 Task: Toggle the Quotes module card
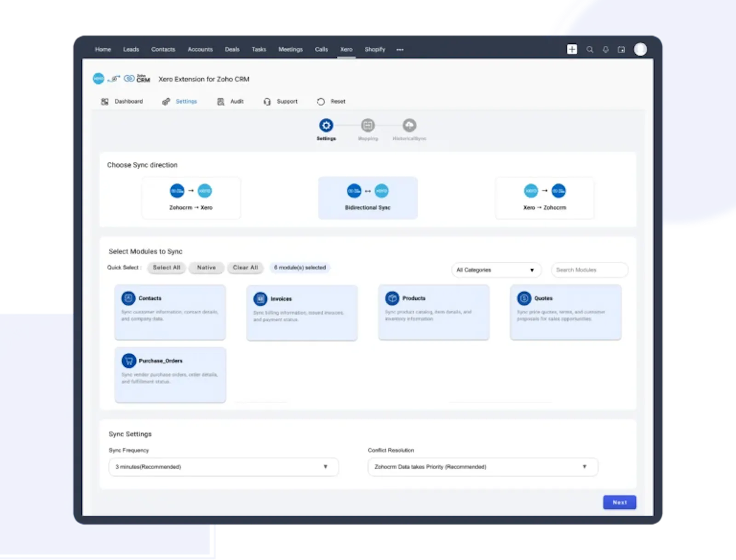pyautogui.click(x=566, y=312)
